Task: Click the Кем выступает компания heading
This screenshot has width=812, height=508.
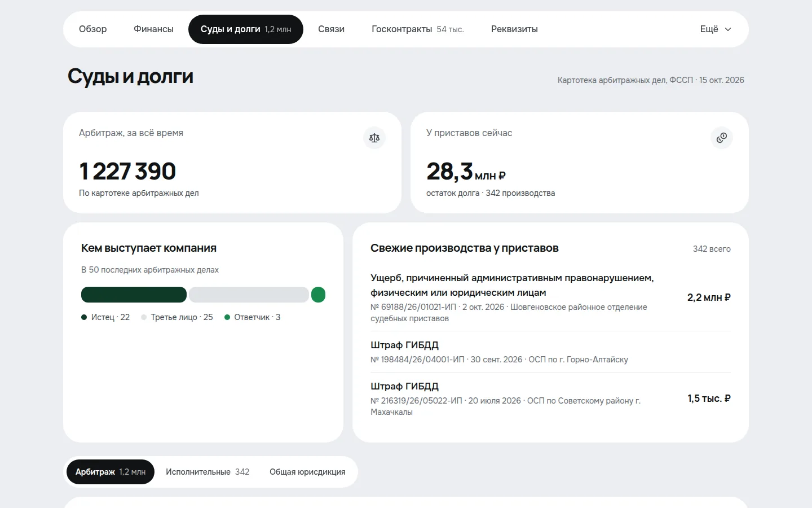Action: (x=149, y=248)
